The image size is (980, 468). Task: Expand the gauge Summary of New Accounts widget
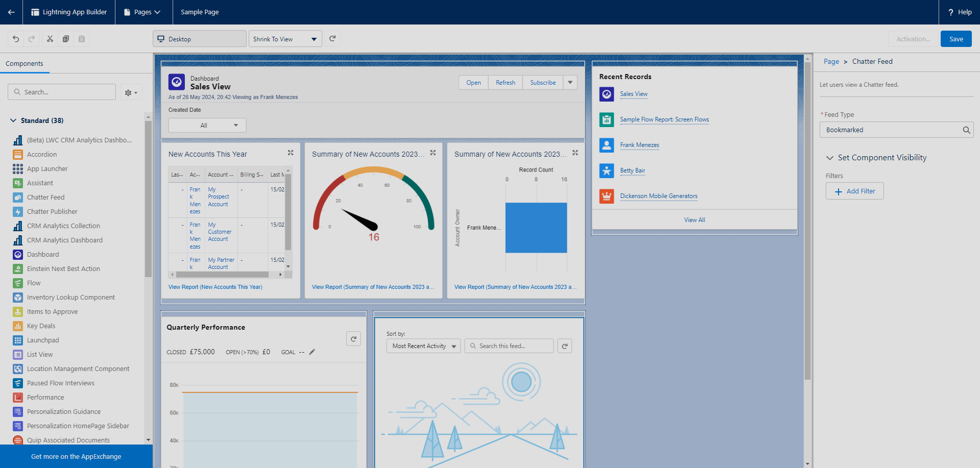(433, 153)
